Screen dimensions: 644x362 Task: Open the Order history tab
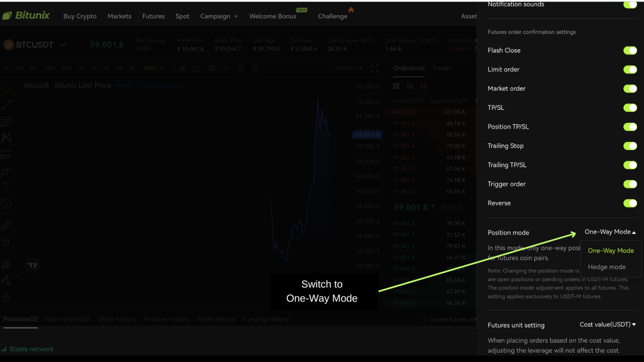pyautogui.click(x=117, y=319)
